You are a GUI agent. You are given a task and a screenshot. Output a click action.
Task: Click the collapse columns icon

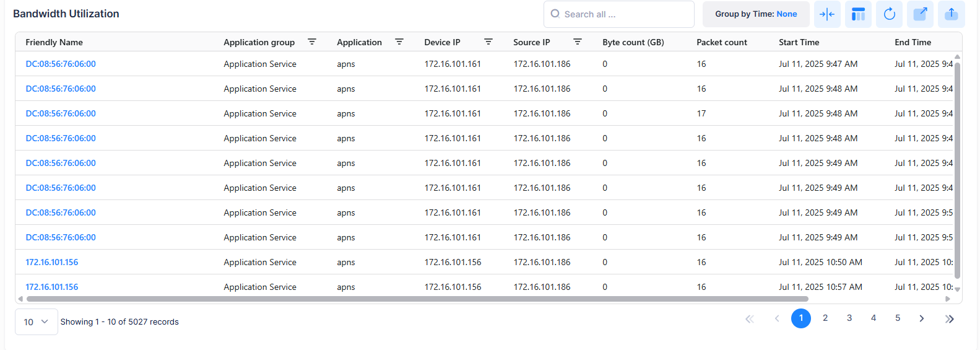[x=826, y=14]
